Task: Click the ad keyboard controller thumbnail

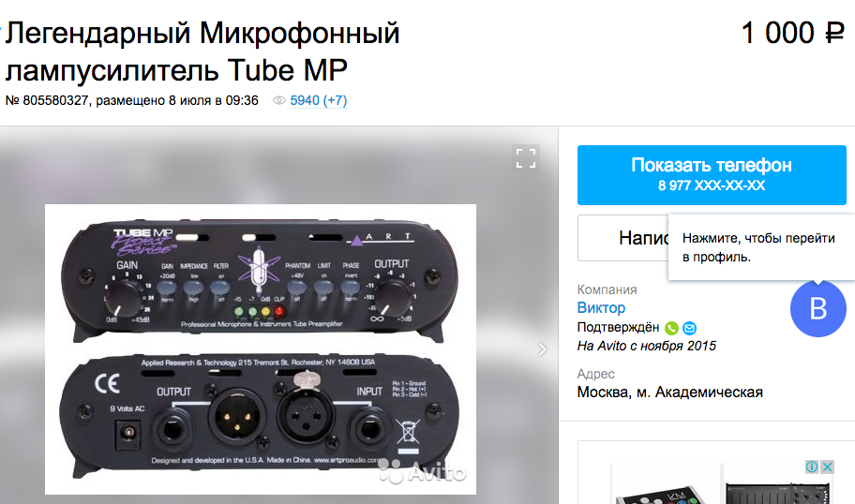Action: pyautogui.click(x=667, y=483)
